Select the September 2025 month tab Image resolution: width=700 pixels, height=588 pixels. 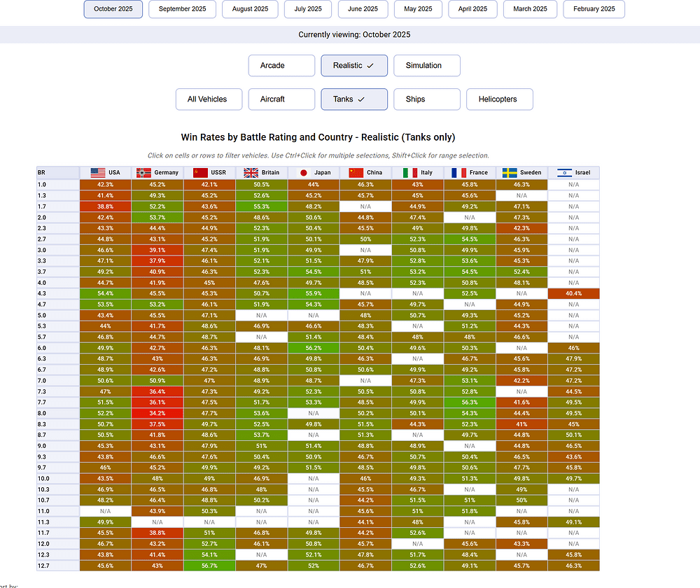tap(182, 9)
